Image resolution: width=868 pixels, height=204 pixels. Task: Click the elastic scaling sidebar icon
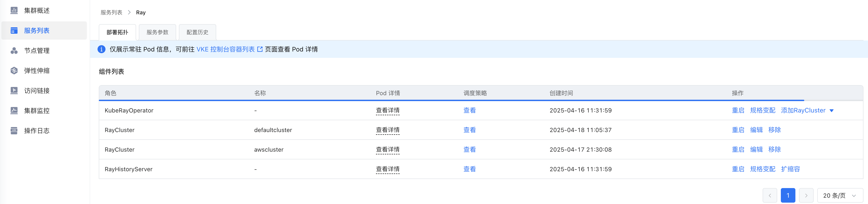[x=14, y=71]
